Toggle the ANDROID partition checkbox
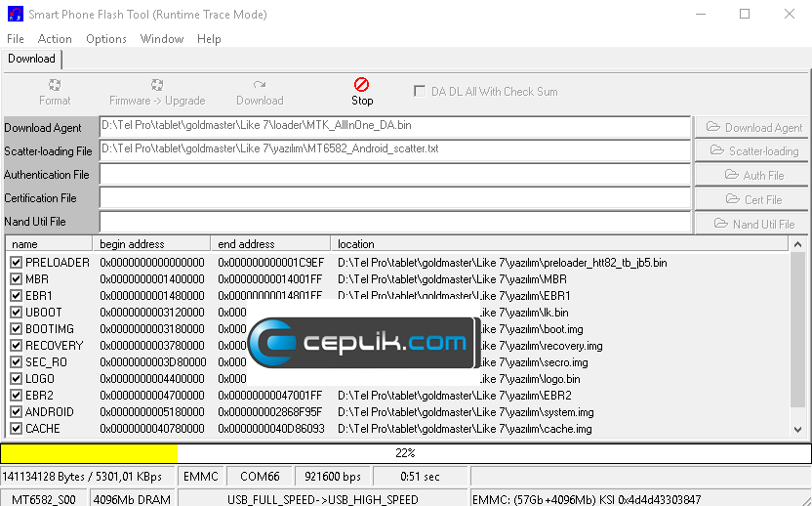The width and height of the screenshot is (812, 506). tap(16, 412)
